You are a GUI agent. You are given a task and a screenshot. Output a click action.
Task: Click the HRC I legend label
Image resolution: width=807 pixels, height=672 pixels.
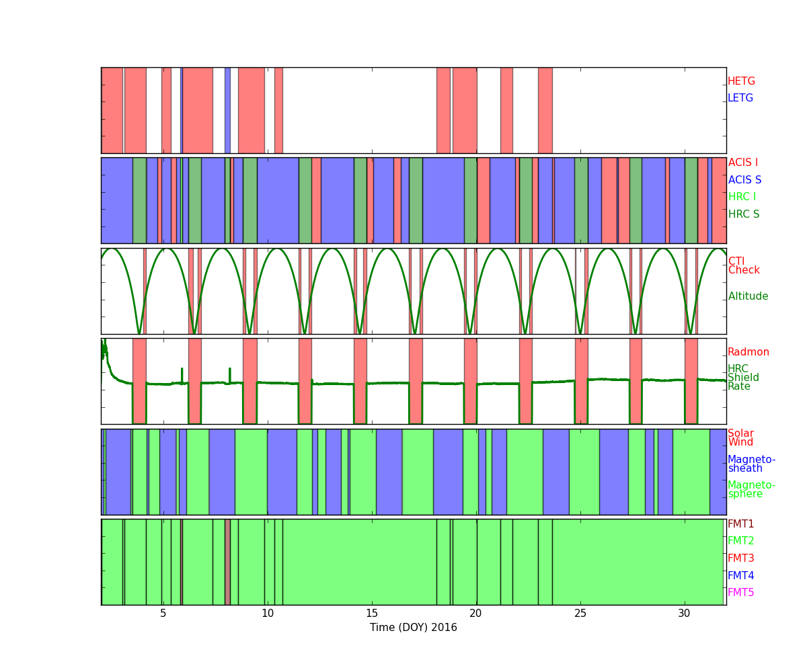[x=742, y=197]
